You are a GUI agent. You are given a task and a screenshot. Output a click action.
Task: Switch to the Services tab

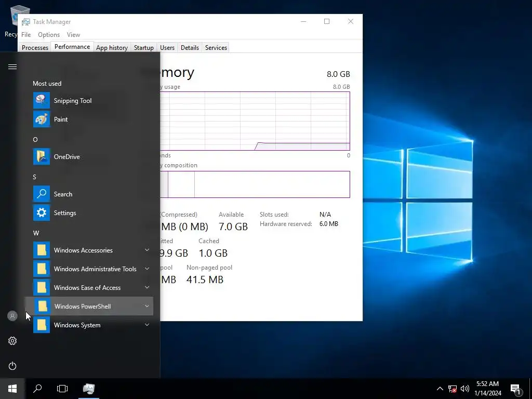pyautogui.click(x=216, y=47)
